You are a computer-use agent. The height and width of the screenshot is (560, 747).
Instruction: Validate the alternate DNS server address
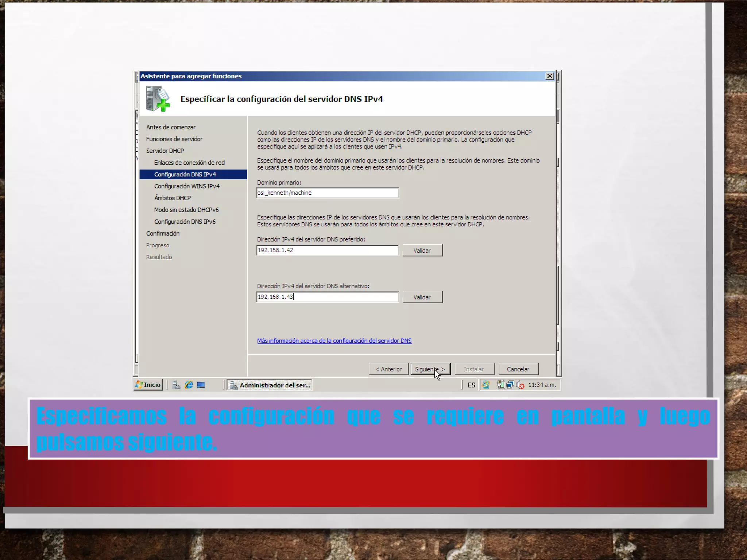pos(422,297)
